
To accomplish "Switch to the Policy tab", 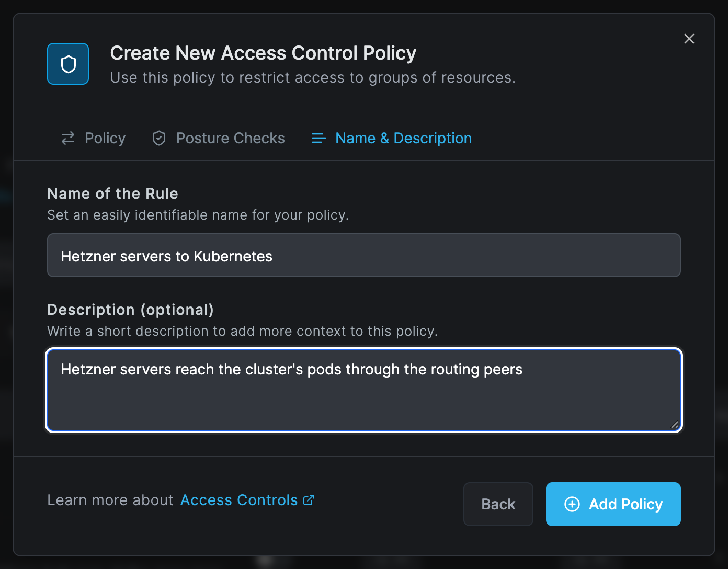I will (94, 138).
